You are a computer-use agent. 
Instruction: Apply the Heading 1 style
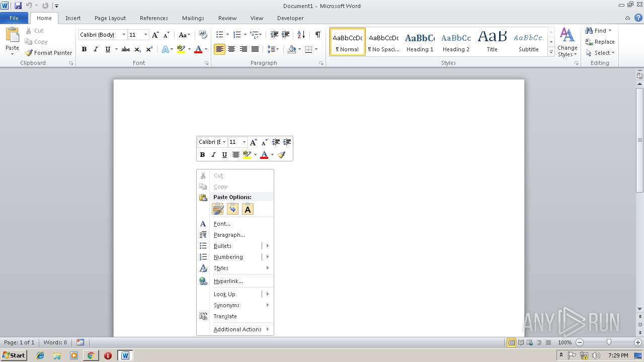[420, 42]
